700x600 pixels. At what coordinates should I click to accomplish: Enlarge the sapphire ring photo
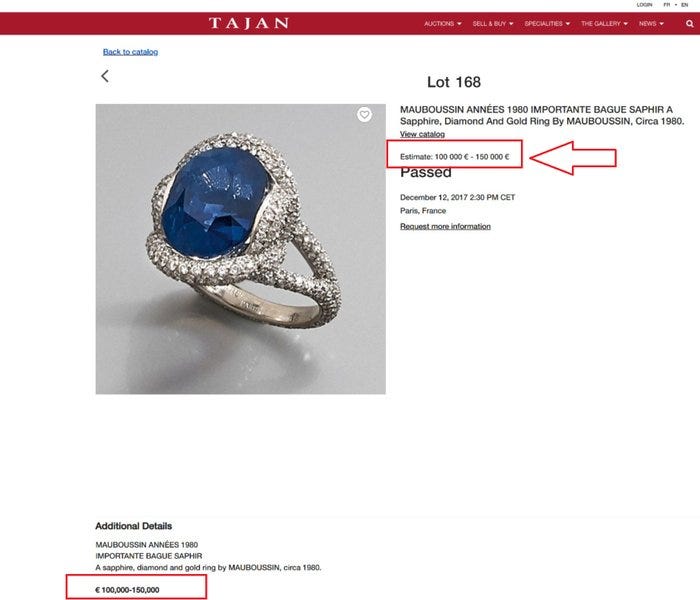241,249
